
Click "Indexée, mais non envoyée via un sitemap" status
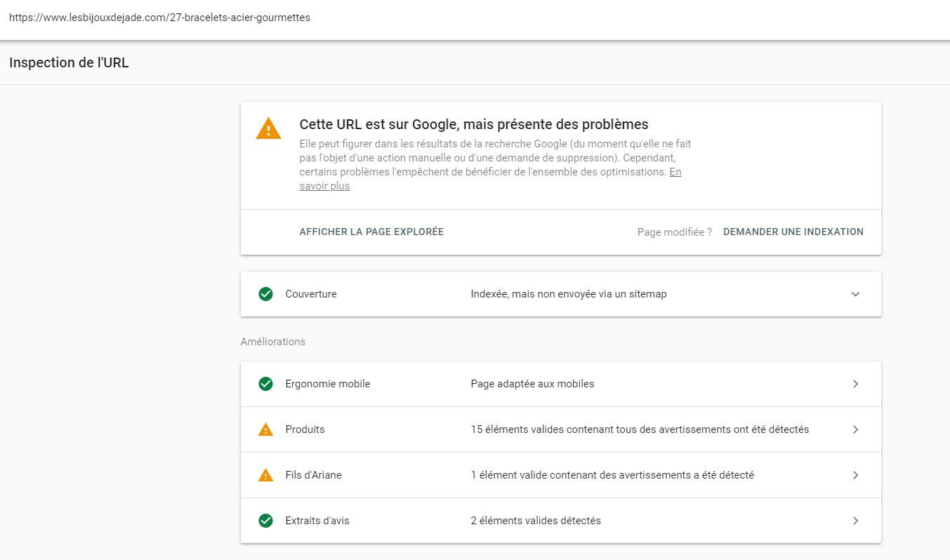[x=568, y=294]
